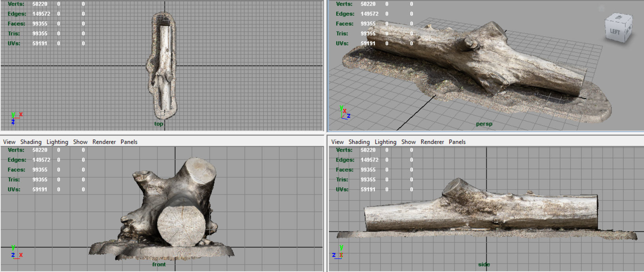Open Lighting menu in side panel
Screen dimensions: 644x272
[x=385, y=142]
